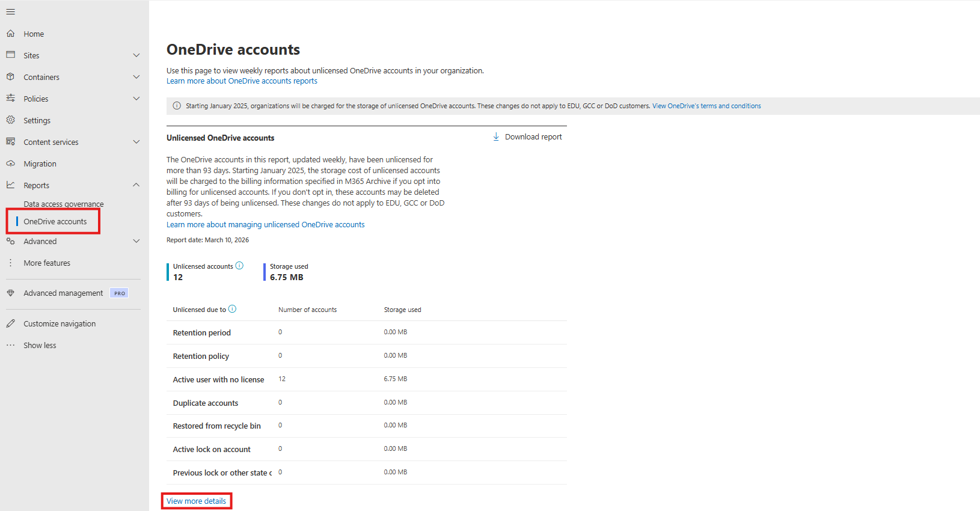980x511 pixels.
Task: Select the Retention period row label
Action: pos(202,332)
